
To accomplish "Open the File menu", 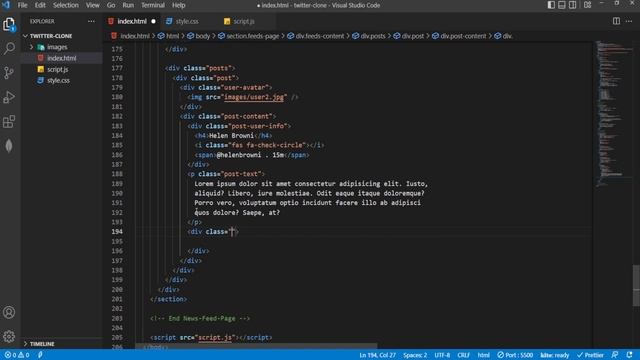I will (x=22, y=5).
